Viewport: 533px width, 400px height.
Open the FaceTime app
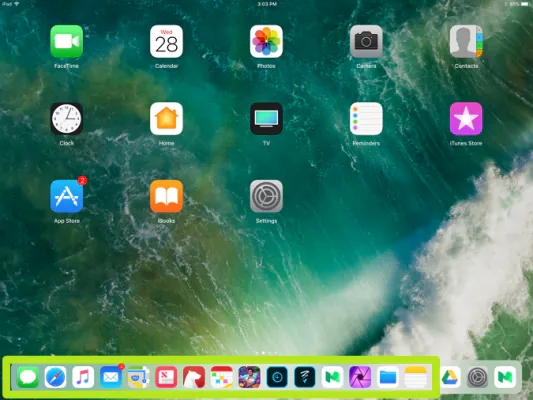tap(67, 41)
